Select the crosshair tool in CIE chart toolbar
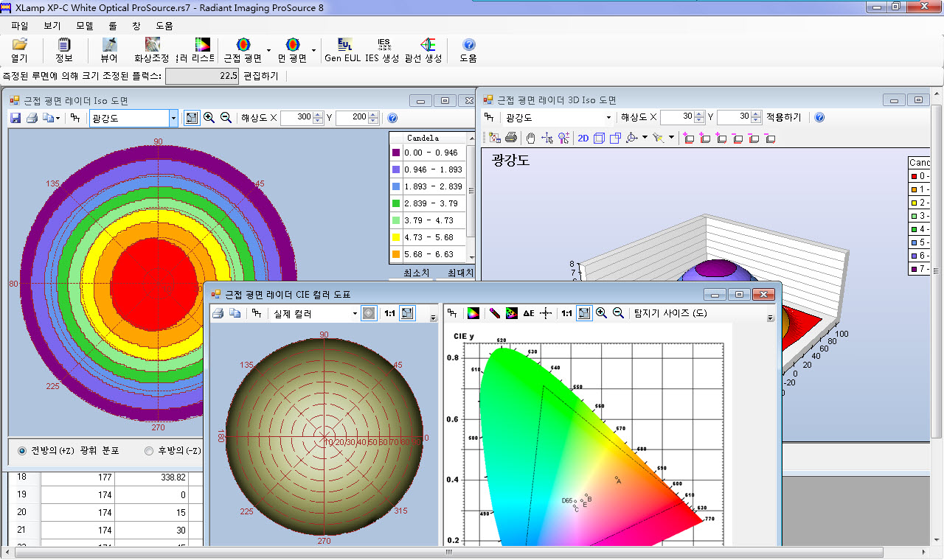This screenshot has width=944, height=560. click(x=546, y=313)
